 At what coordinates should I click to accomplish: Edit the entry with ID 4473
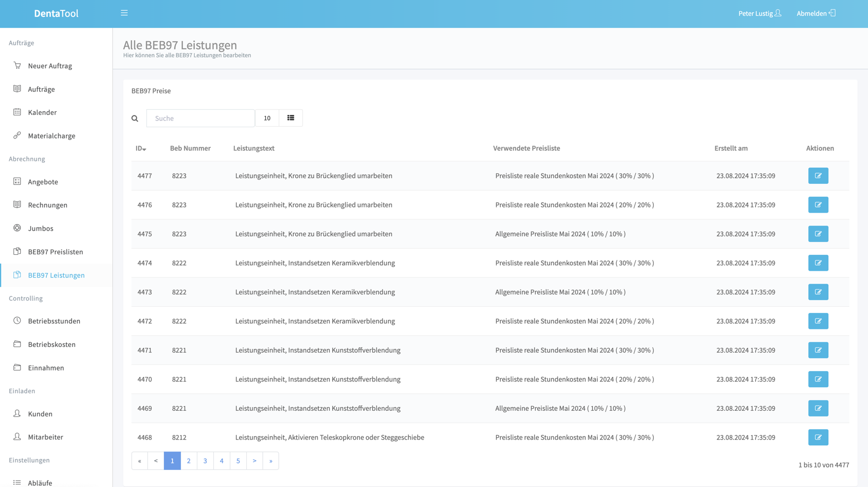[x=818, y=292]
